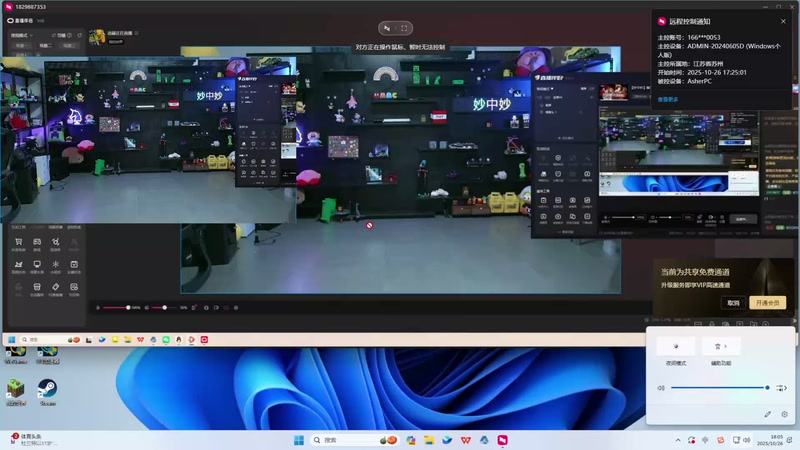800x450 pixels.
Task: Select the first scene tab in live companion
Action: click(x=21, y=45)
